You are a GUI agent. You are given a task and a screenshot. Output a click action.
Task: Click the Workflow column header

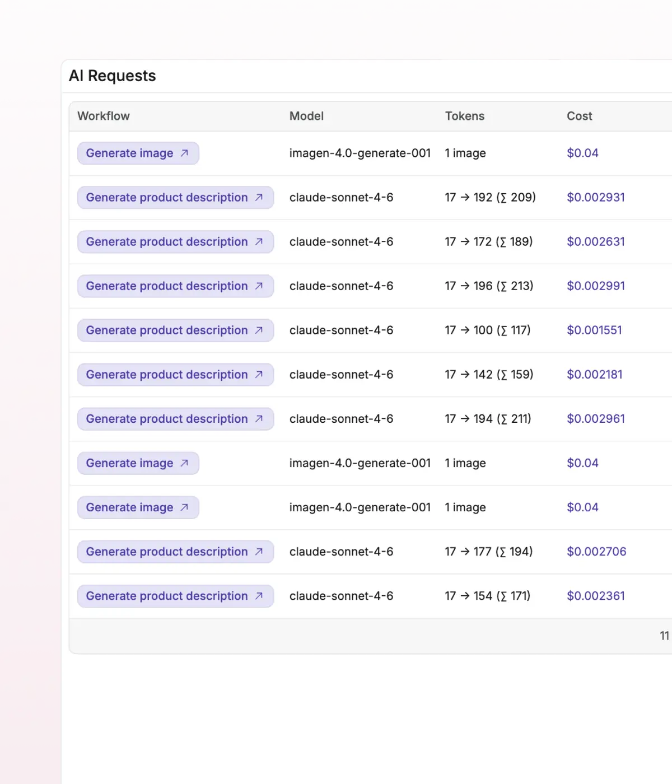pyautogui.click(x=104, y=116)
